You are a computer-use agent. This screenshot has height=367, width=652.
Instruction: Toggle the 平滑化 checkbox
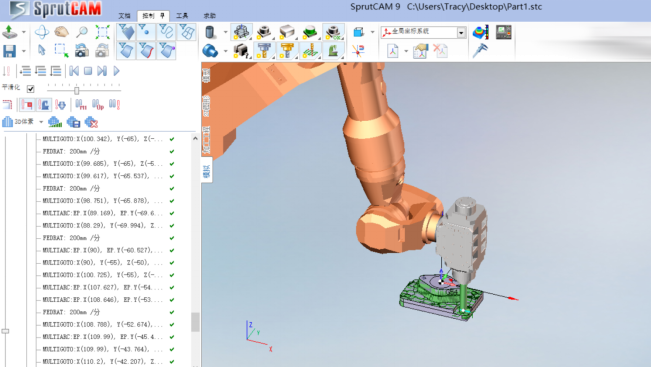pos(30,89)
